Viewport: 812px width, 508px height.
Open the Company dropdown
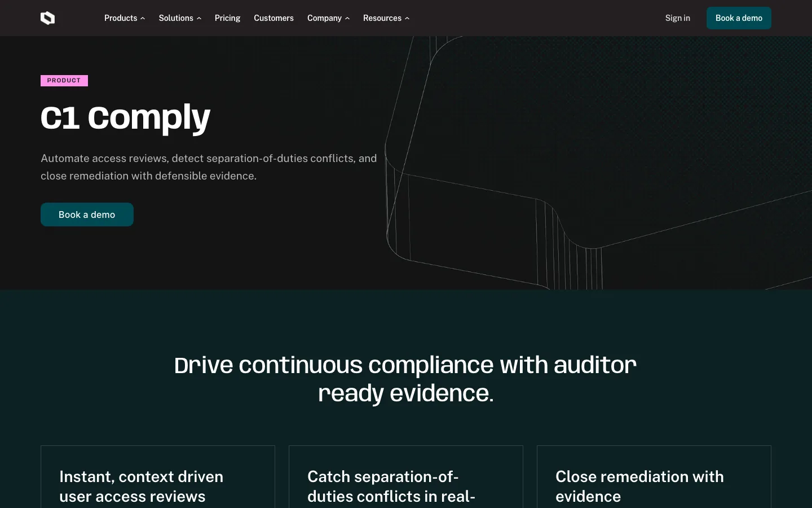[x=328, y=18]
